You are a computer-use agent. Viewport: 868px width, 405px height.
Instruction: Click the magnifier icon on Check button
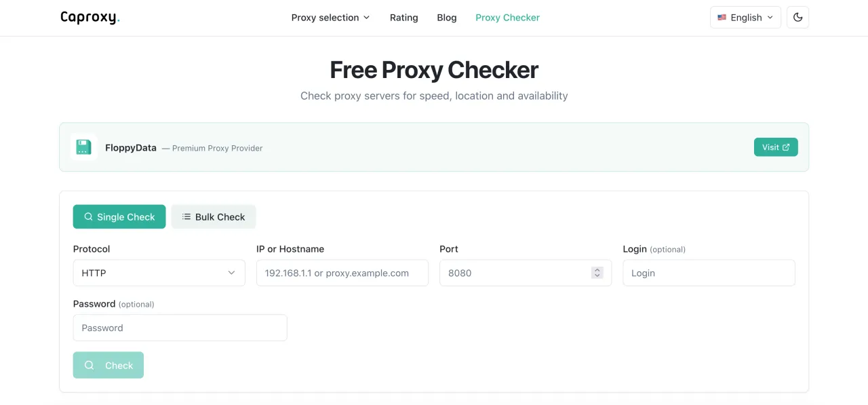[x=89, y=365]
